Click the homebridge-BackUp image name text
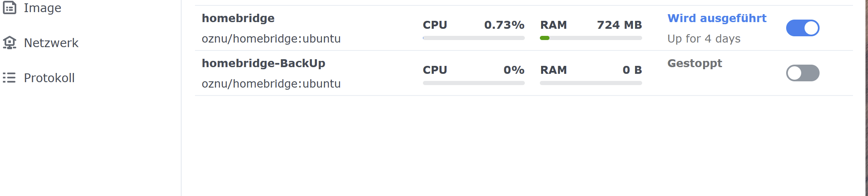 [x=271, y=84]
